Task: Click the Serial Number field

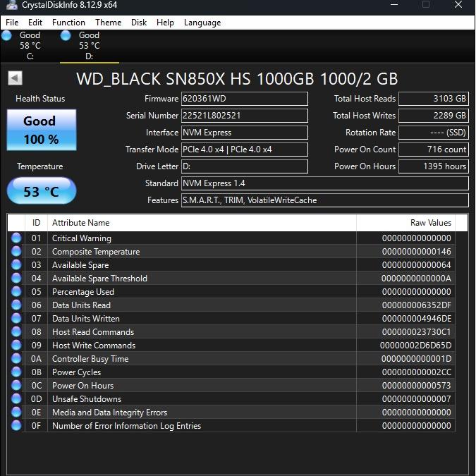Action: 245,116
